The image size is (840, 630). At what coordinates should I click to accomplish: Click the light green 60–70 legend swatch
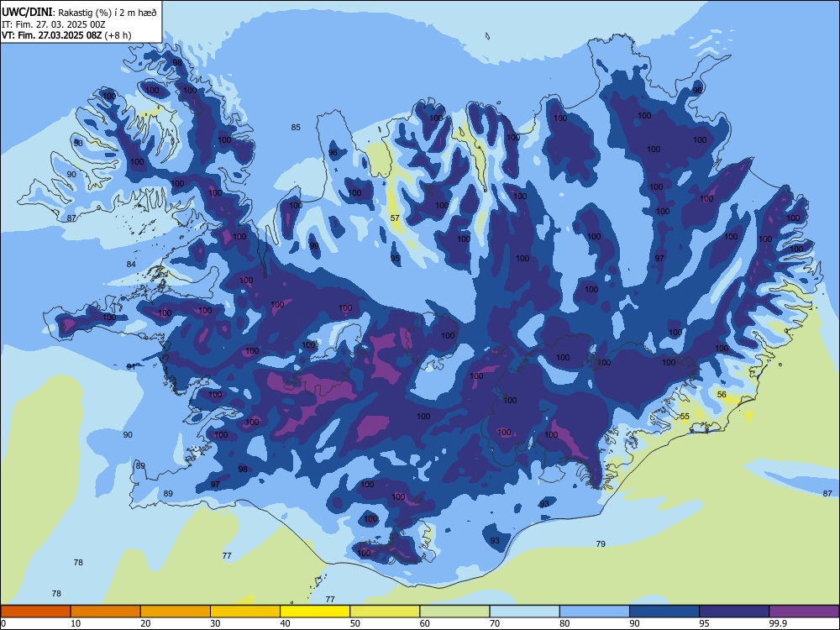click(454, 612)
